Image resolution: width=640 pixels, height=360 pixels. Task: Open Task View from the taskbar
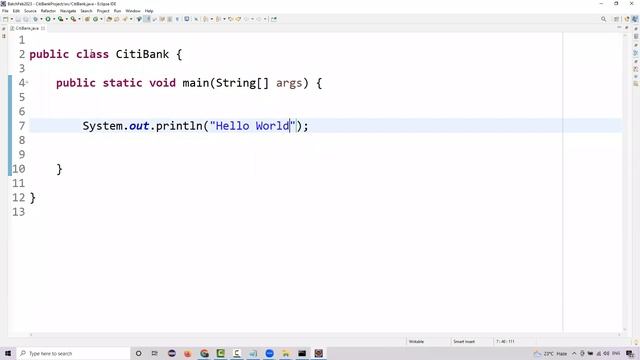pyautogui.click(x=155, y=353)
